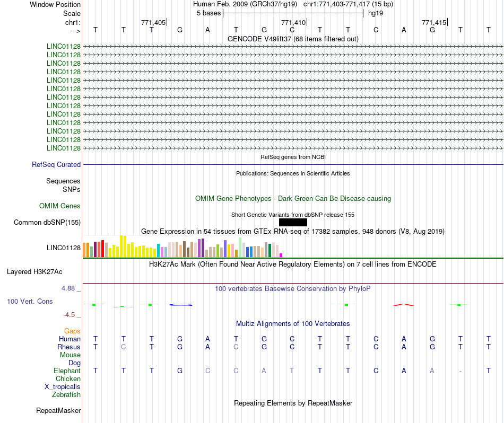Click the faded T in Elephant row
Viewport: 504px width, 423px height.
click(292, 371)
